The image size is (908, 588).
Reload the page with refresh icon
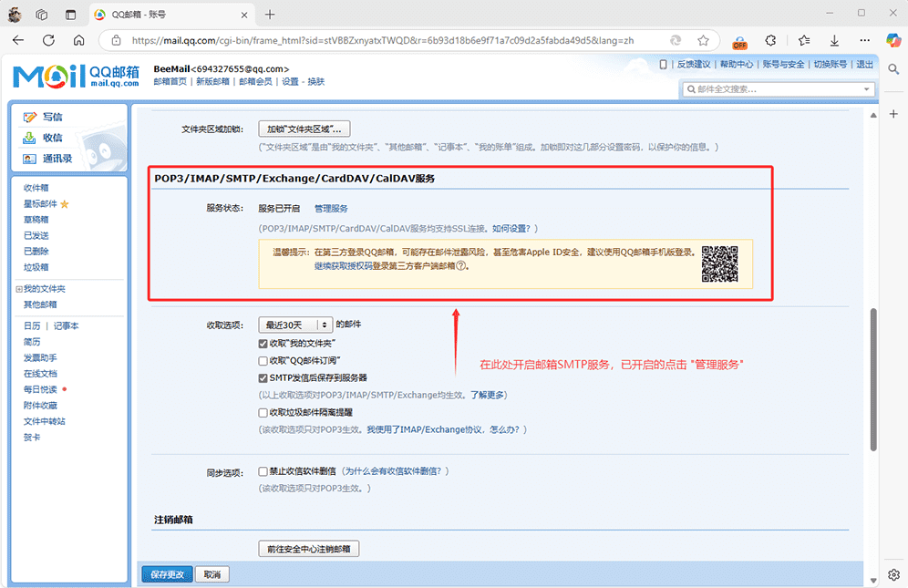tap(48, 40)
